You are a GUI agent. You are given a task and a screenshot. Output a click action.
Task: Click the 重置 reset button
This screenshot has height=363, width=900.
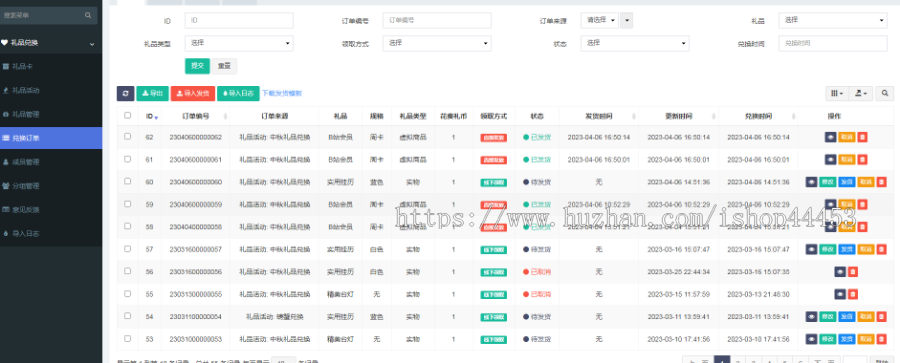224,66
